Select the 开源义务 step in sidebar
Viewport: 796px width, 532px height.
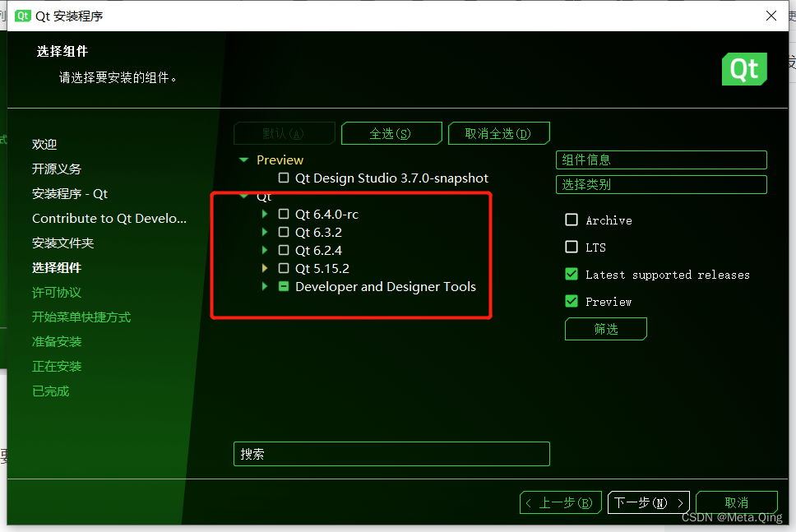tap(57, 169)
